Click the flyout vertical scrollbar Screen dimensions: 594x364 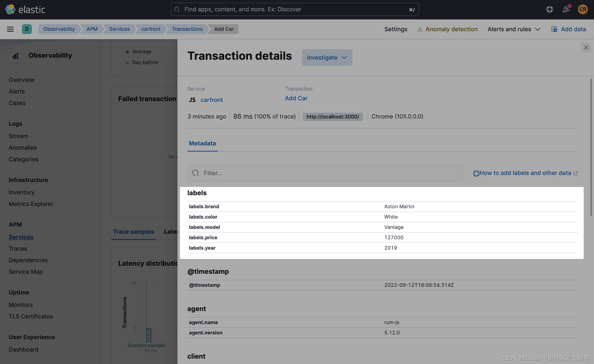(591, 147)
